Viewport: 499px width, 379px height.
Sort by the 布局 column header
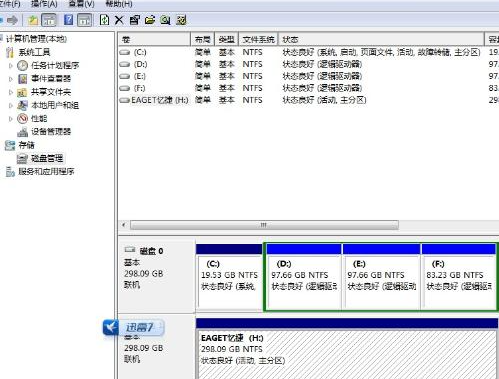(x=203, y=39)
